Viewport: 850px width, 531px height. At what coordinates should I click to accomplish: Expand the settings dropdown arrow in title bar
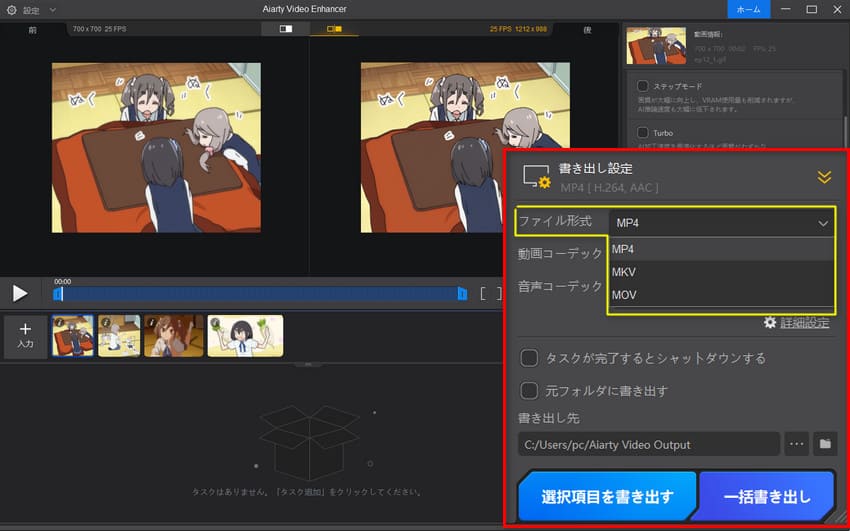(53, 10)
